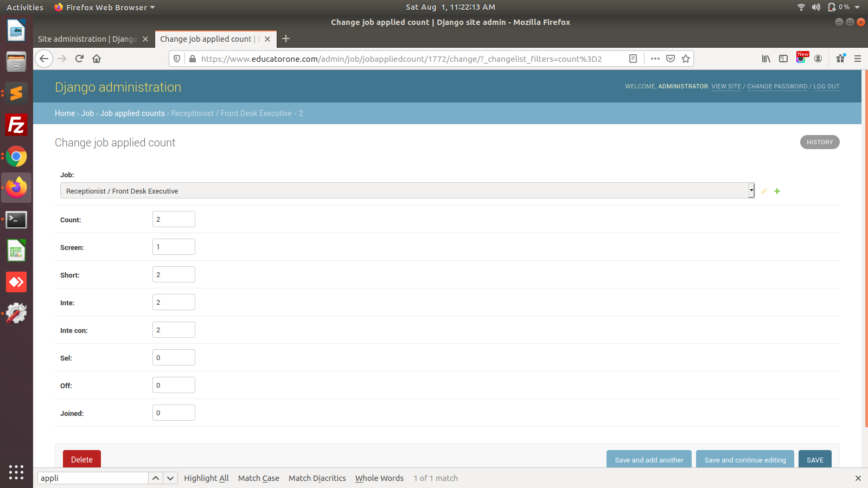Switch to the Site administration tab
This screenshot has height=488, width=868.
87,39
